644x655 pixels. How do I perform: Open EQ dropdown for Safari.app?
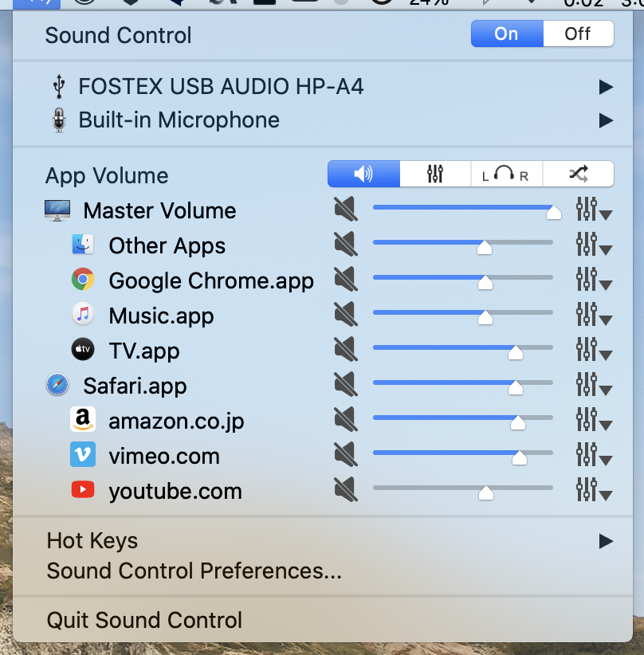tap(594, 385)
